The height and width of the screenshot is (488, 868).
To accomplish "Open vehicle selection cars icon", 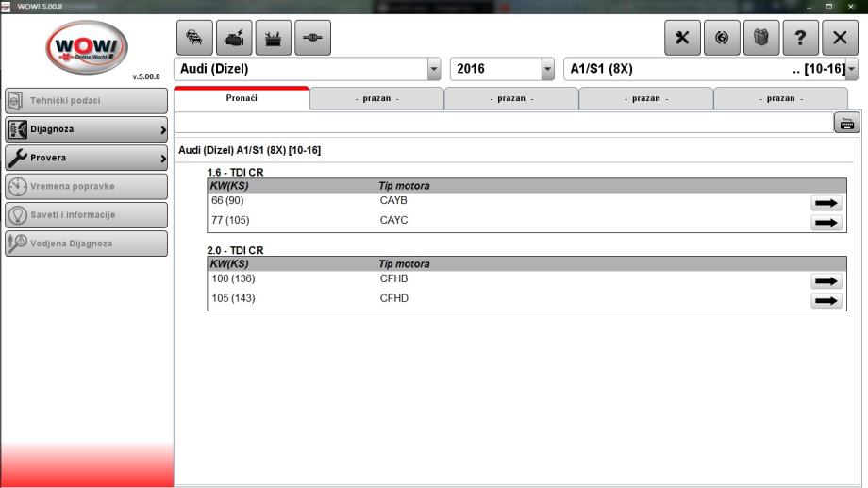I will tap(194, 38).
